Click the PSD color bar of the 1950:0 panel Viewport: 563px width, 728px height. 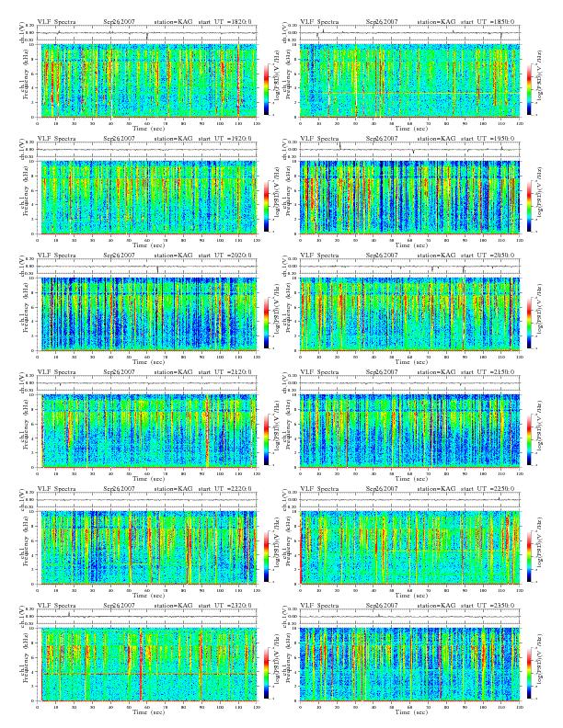[x=529, y=207]
